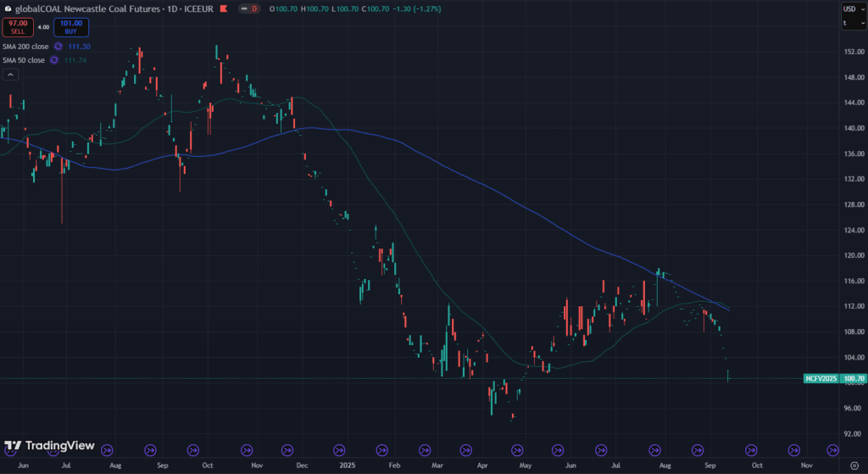Click the NCFV2025 price label on axis
Viewport: 868px width, 474px height.
tap(821, 378)
